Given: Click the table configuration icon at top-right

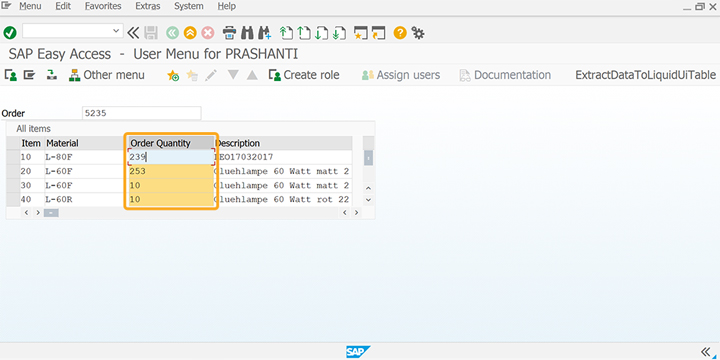Looking at the screenshot, I should (368, 143).
